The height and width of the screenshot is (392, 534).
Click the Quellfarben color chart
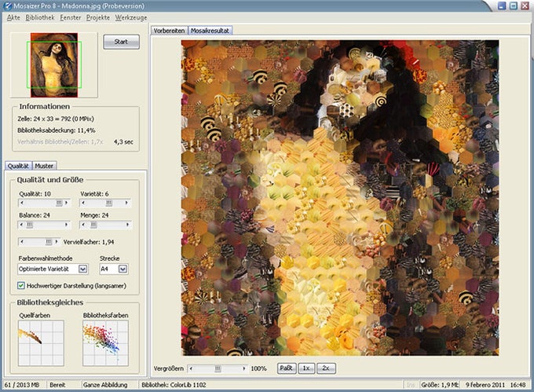tap(41, 343)
